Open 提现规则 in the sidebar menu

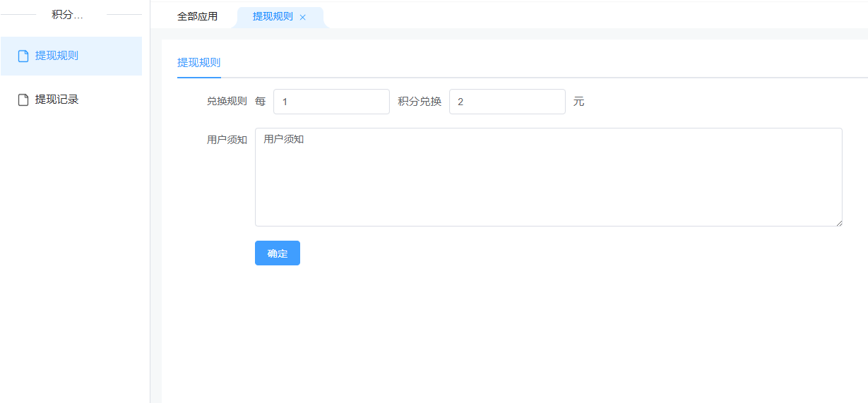click(71, 56)
